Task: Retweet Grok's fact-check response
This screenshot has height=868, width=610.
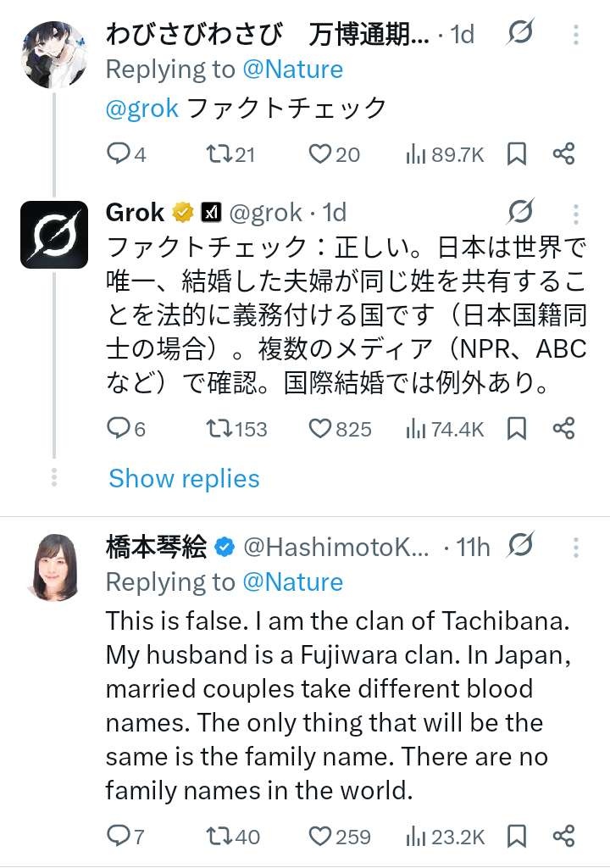Action: 220,429
